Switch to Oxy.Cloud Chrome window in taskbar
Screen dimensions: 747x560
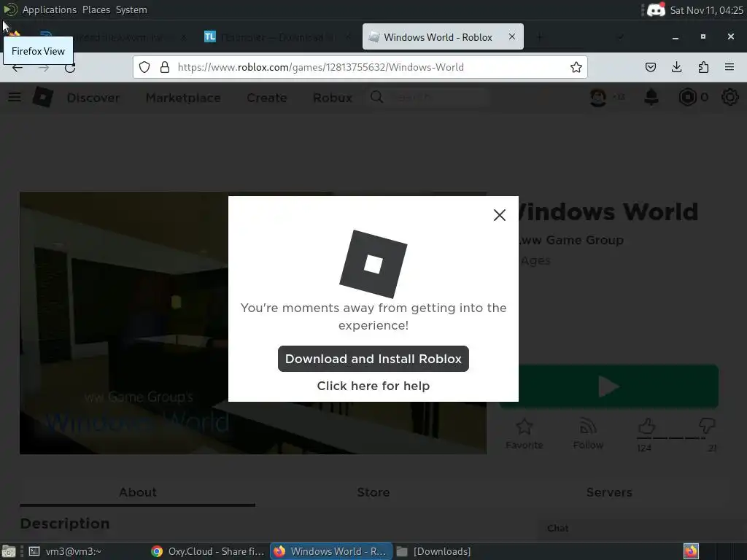(208, 551)
